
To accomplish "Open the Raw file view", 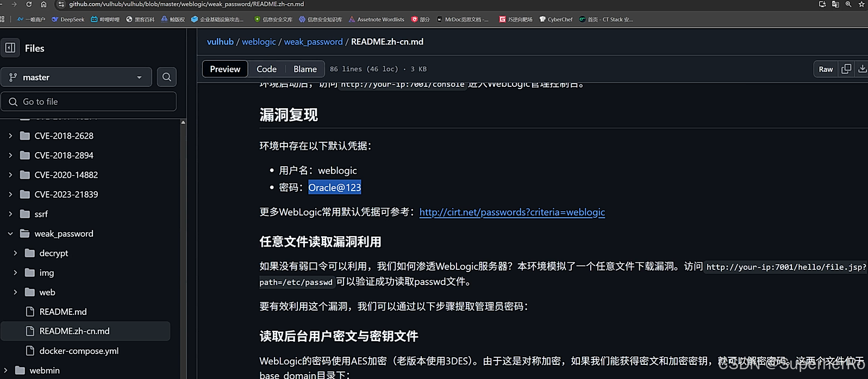I will (x=826, y=69).
